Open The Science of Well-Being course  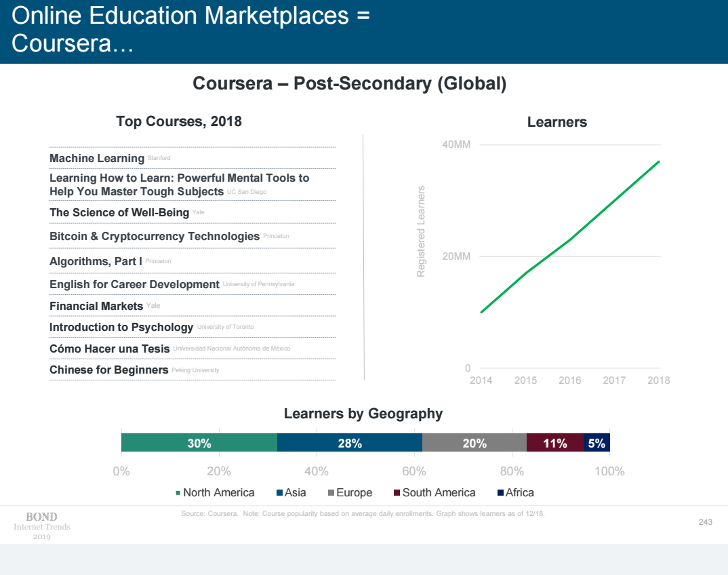coord(119,212)
